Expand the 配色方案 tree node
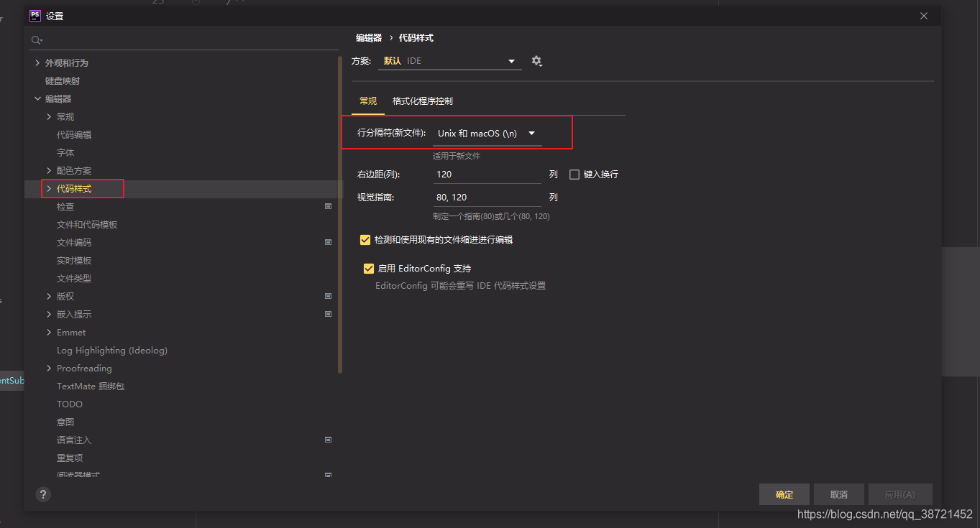The width and height of the screenshot is (980, 528). pos(49,171)
